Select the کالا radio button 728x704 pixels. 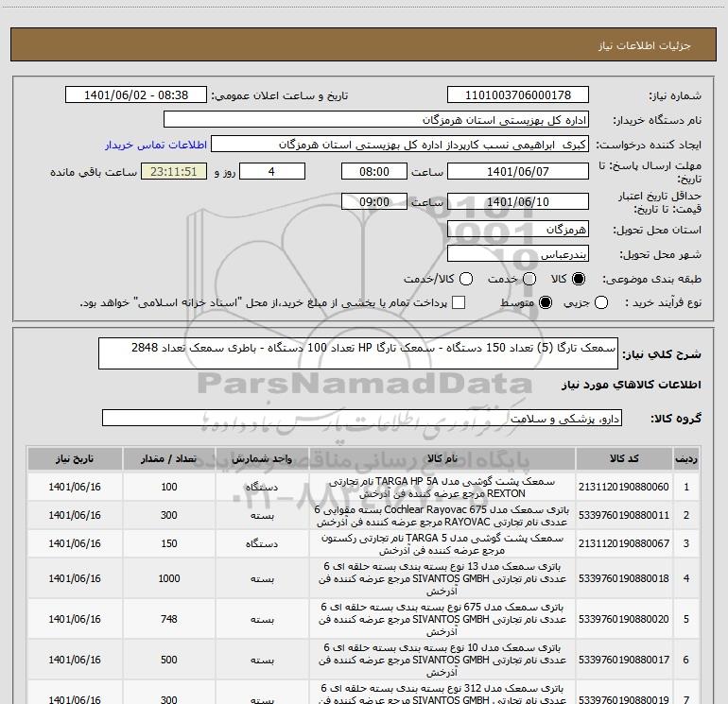pyautogui.click(x=579, y=279)
